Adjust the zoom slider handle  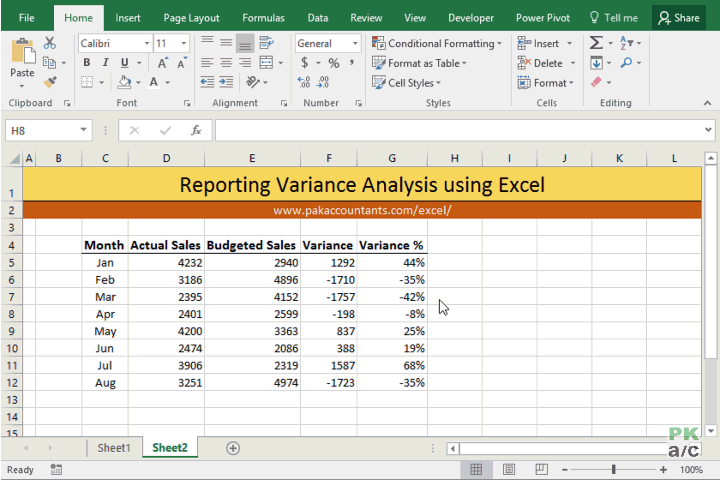pyautogui.click(x=613, y=469)
